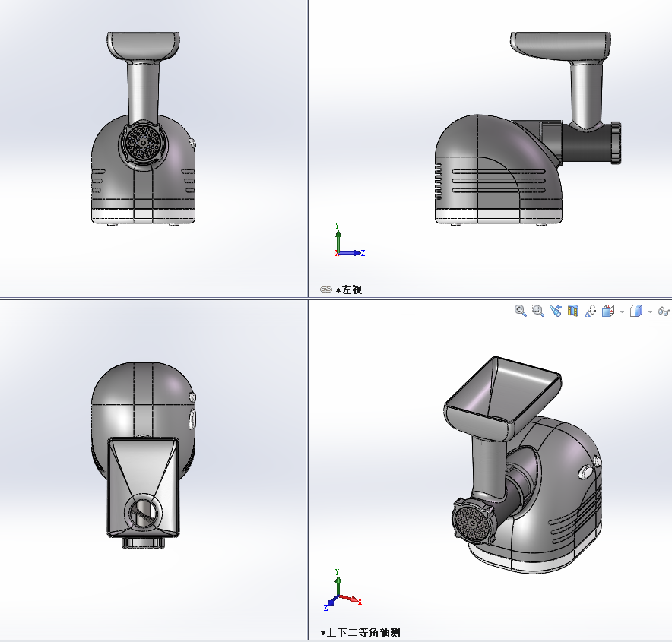Click the coordinate triad in isometric view
672x642 pixels.
pyautogui.click(x=342, y=590)
